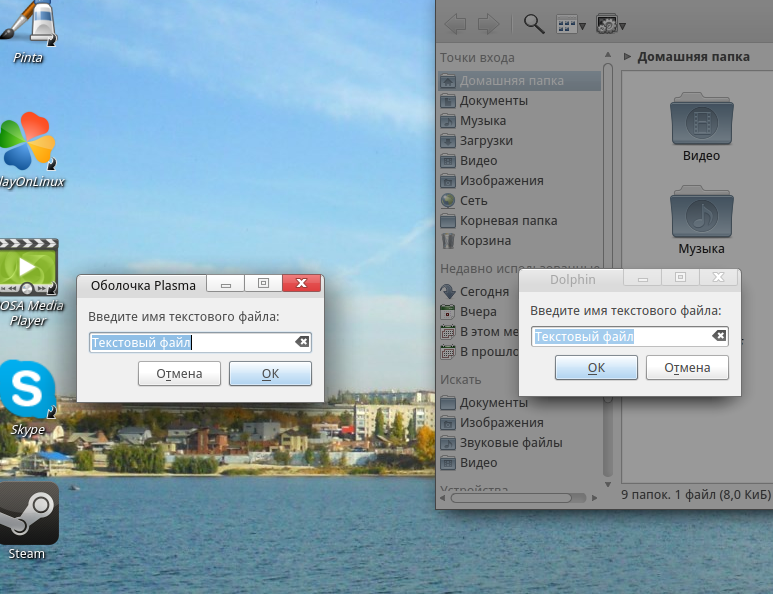The width and height of the screenshot is (773, 594).
Task: Click Отмена in Dolphin dialog
Action: click(x=687, y=368)
